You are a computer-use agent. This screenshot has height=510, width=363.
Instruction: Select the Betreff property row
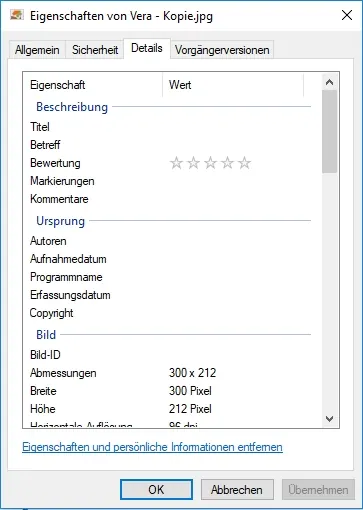coord(170,145)
